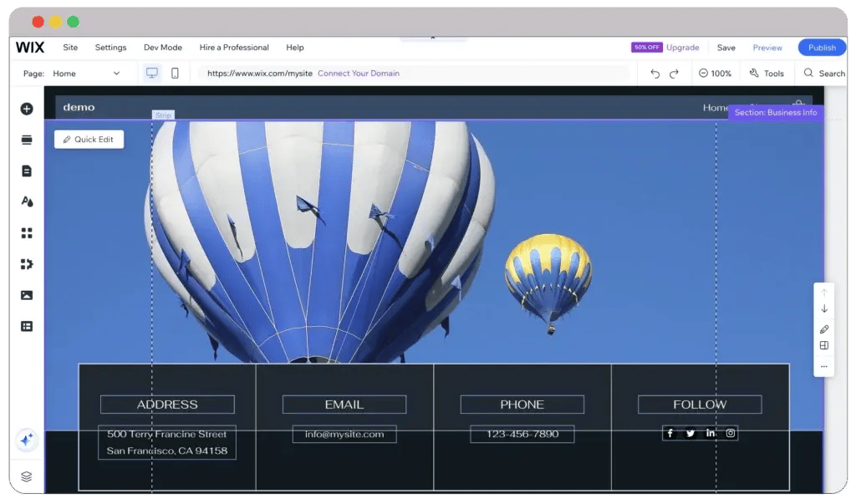Open the Media image icon in sidebar
The height and width of the screenshot is (504, 856).
27,295
